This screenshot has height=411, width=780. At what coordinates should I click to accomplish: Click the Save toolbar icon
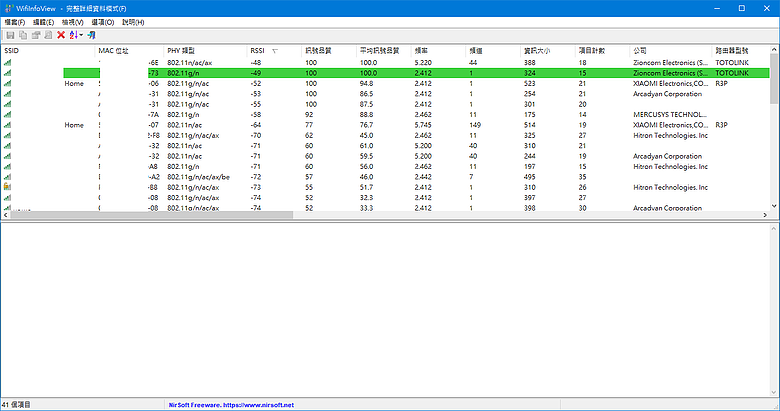[10, 35]
